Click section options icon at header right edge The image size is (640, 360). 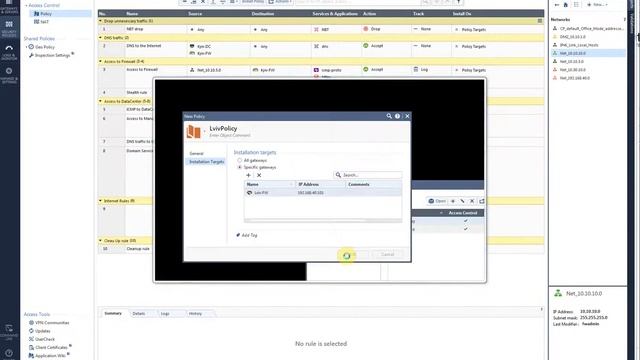pyautogui.click(x=540, y=21)
